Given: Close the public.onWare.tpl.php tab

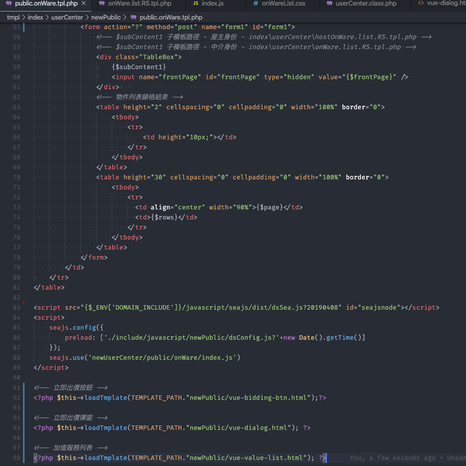Looking at the screenshot, I should coord(84,4).
